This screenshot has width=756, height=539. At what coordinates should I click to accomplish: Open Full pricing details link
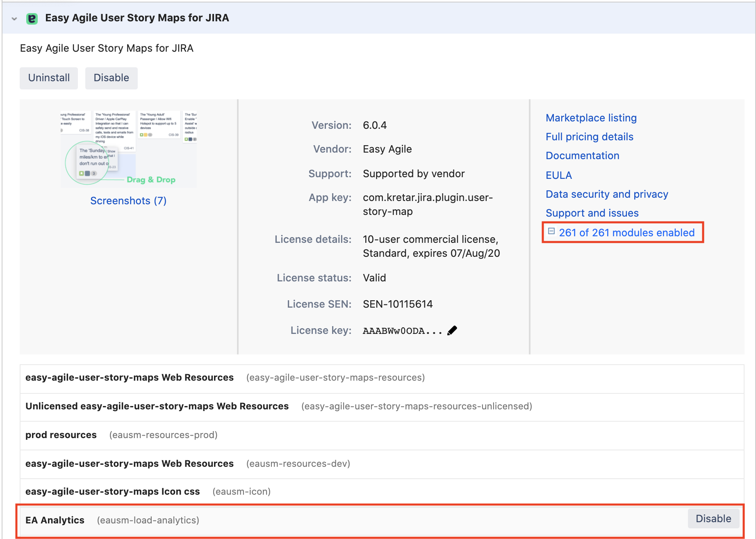(x=589, y=137)
